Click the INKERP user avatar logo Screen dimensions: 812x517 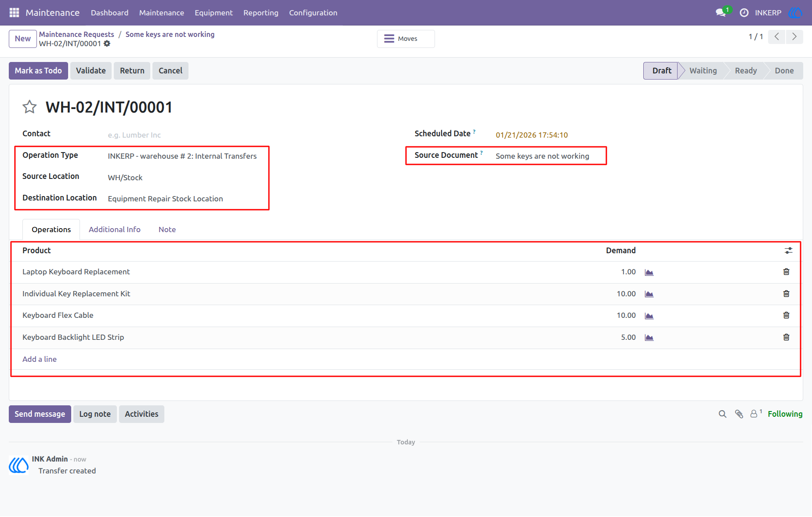pos(795,13)
